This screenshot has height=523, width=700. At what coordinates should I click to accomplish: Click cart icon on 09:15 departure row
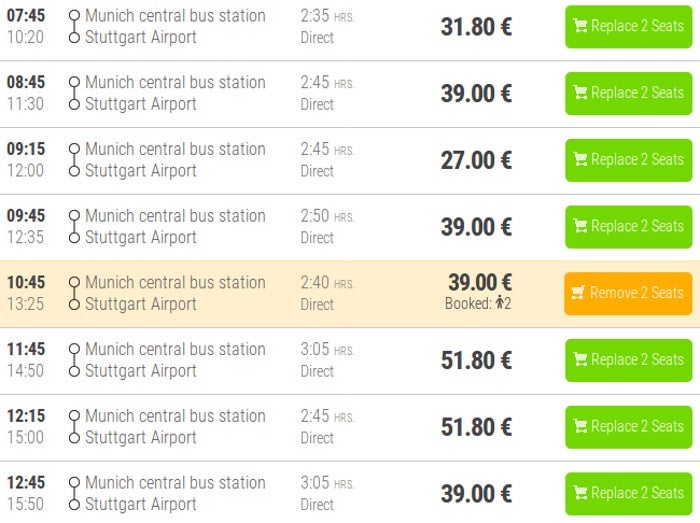[580, 160]
